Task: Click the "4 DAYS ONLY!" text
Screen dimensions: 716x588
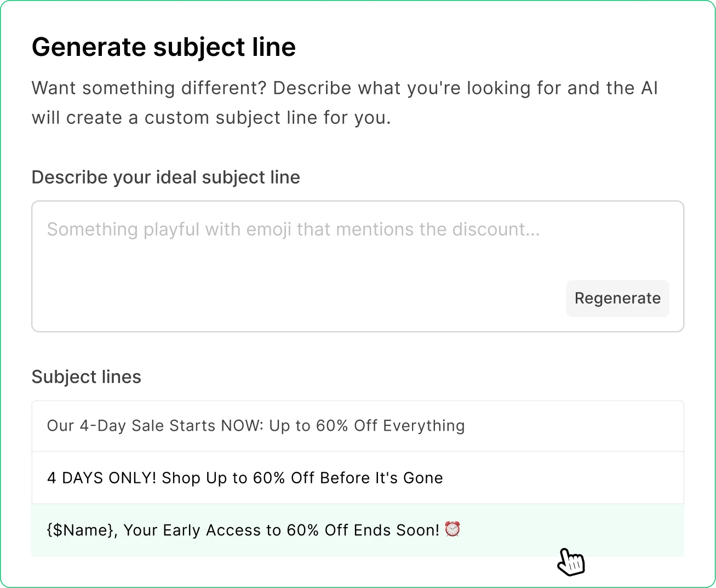Action: 102,478
